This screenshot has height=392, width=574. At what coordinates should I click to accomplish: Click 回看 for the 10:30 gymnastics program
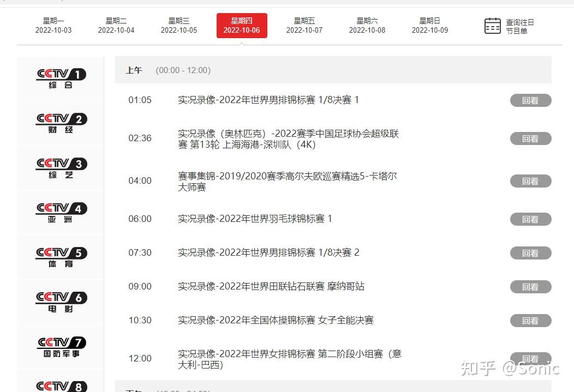click(x=530, y=321)
